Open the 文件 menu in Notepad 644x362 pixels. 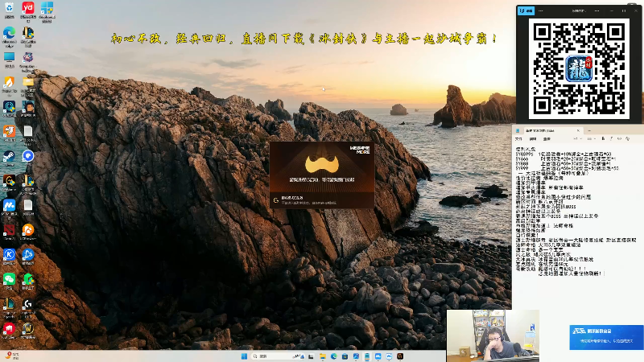pyautogui.click(x=518, y=139)
